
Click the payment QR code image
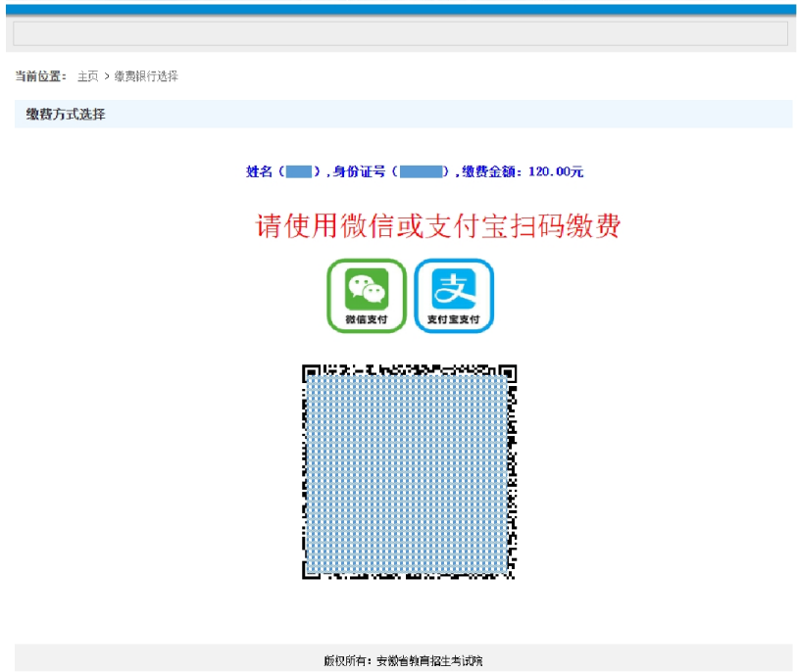[x=409, y=472]
